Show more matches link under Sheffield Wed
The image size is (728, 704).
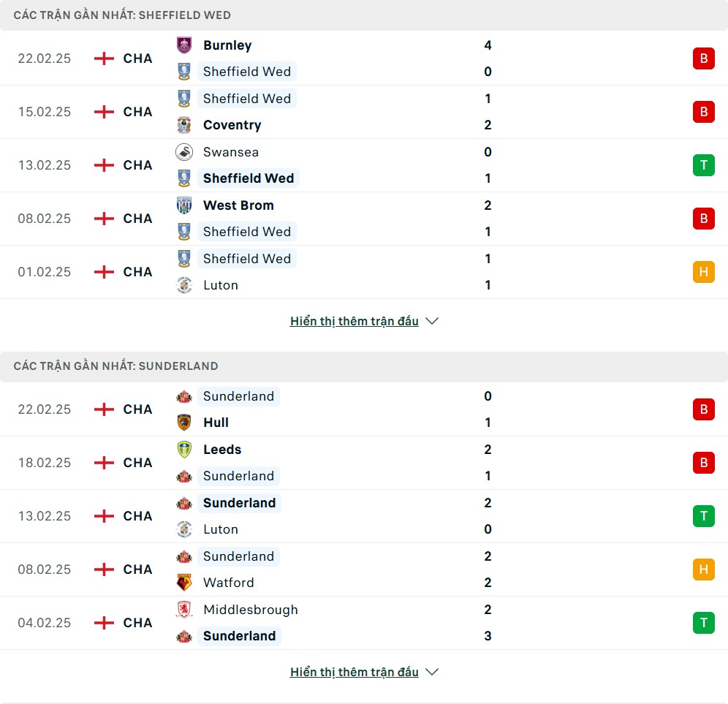pyautogui.click(x=354, y=321)
